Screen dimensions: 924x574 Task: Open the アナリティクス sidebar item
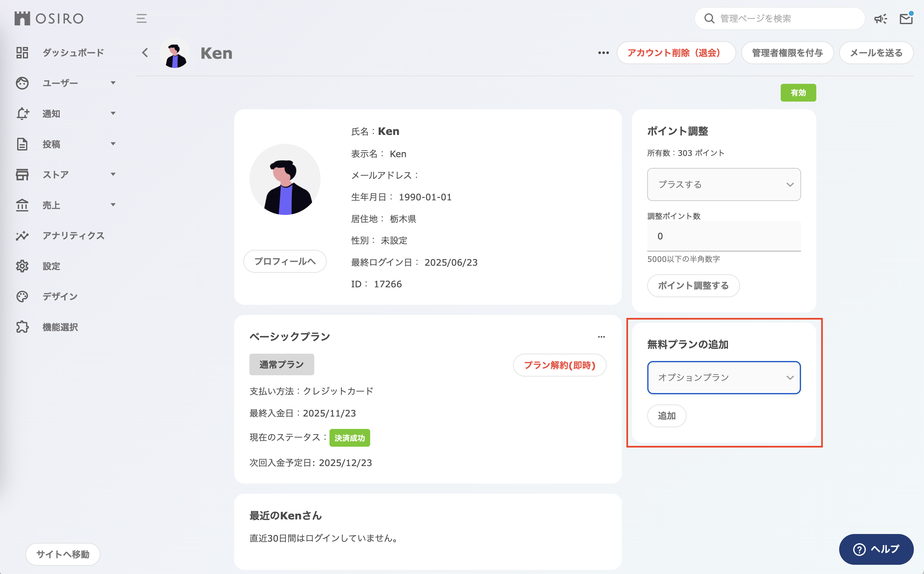tap(73, 236)
